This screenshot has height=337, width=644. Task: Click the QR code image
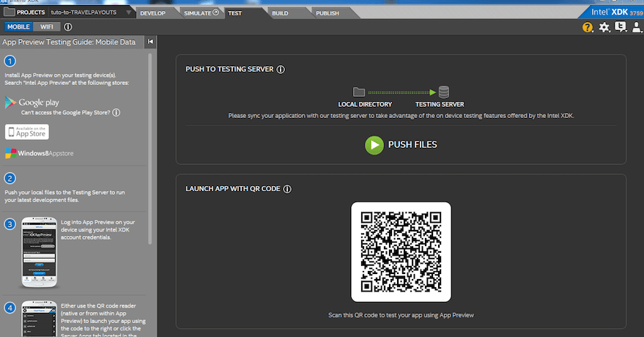click(401, 251)
